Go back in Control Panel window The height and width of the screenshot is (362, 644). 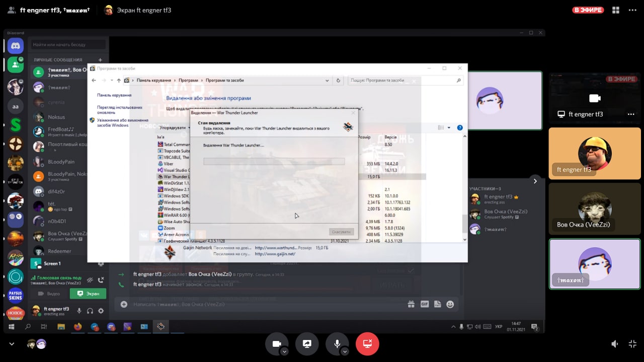[x=94, y=80]
